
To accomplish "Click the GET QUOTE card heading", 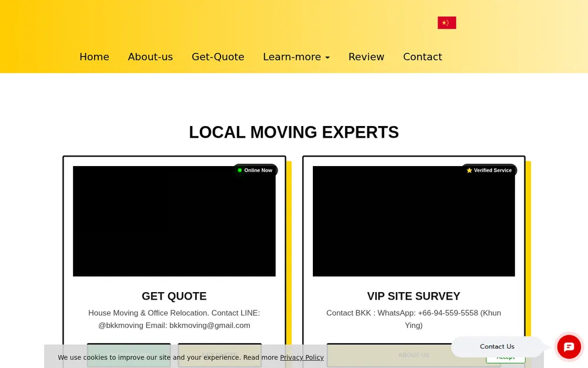I will coord(174,296).
